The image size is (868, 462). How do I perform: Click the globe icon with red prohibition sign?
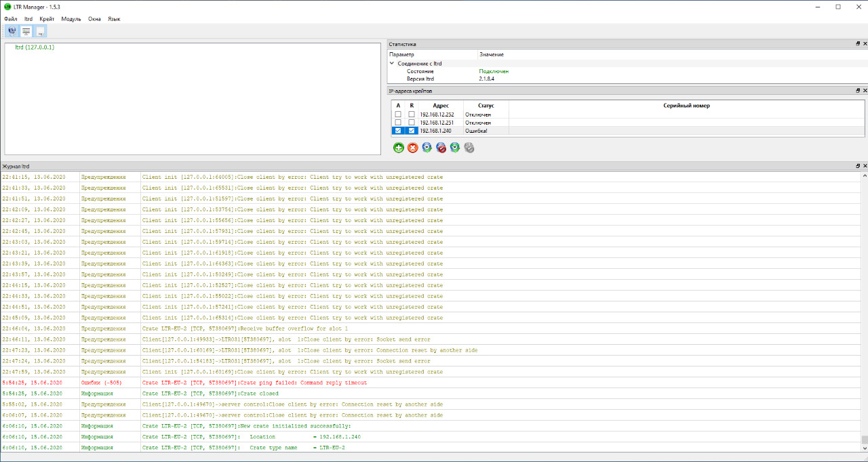coord(441,148)
